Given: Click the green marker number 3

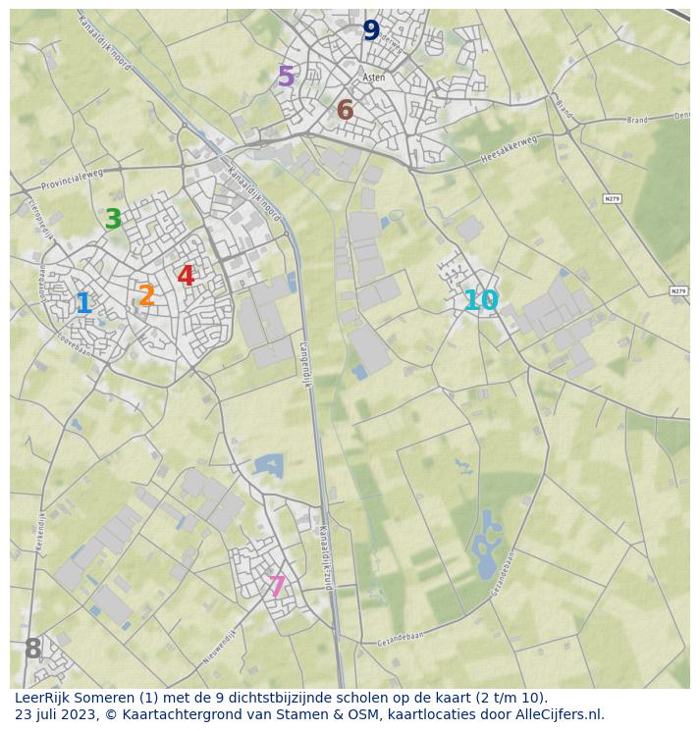Looking at the screenshot, I should click(x=113, y=220).
